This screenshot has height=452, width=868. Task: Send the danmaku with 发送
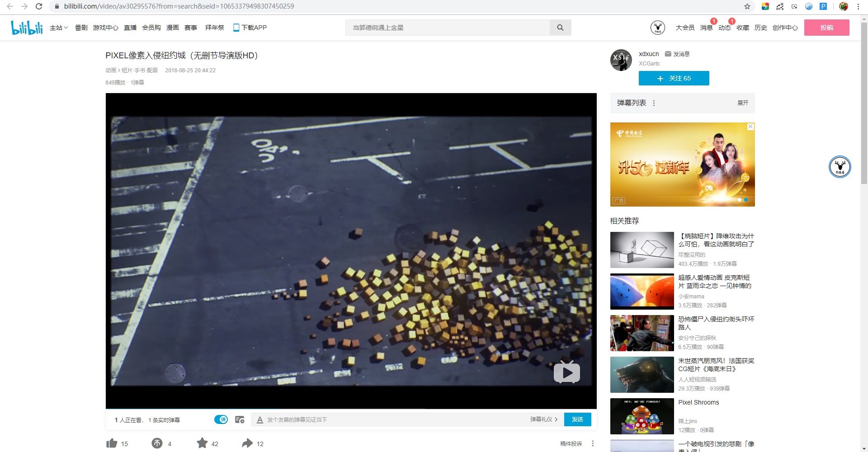577,419
